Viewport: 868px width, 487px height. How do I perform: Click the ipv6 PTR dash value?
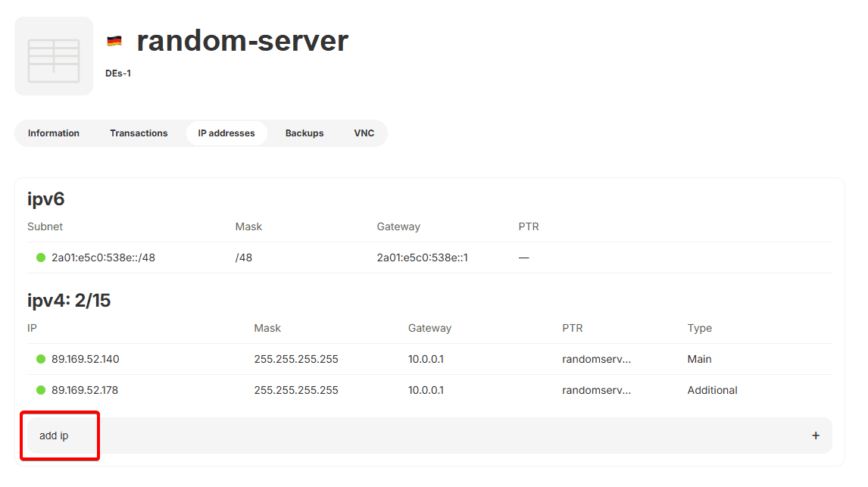coord(523,258)
